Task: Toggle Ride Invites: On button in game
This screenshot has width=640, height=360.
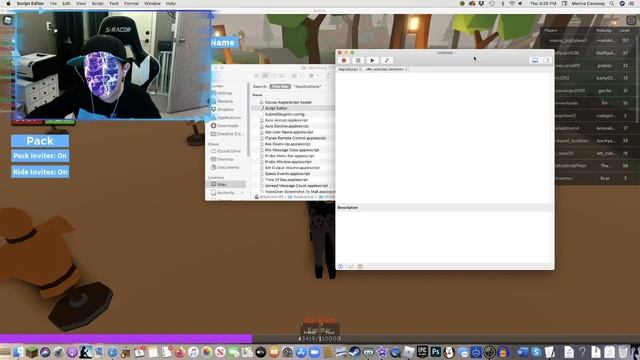Action: [x=40, y=172]
